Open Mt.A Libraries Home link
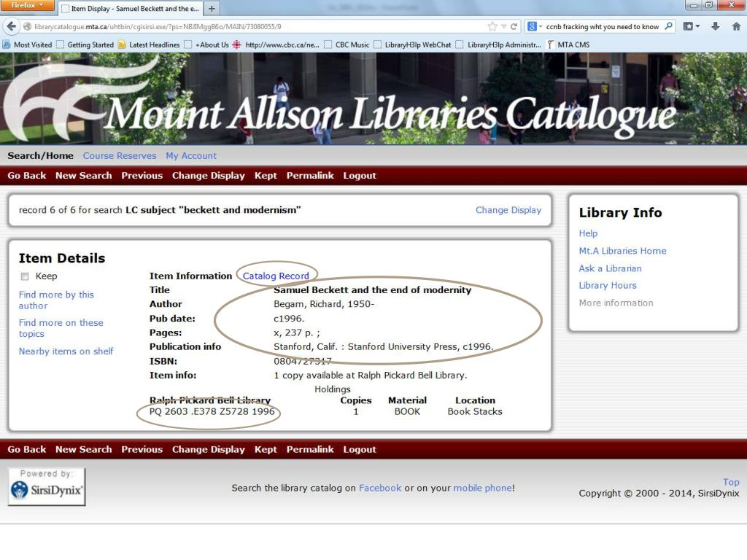 [622, 251]
